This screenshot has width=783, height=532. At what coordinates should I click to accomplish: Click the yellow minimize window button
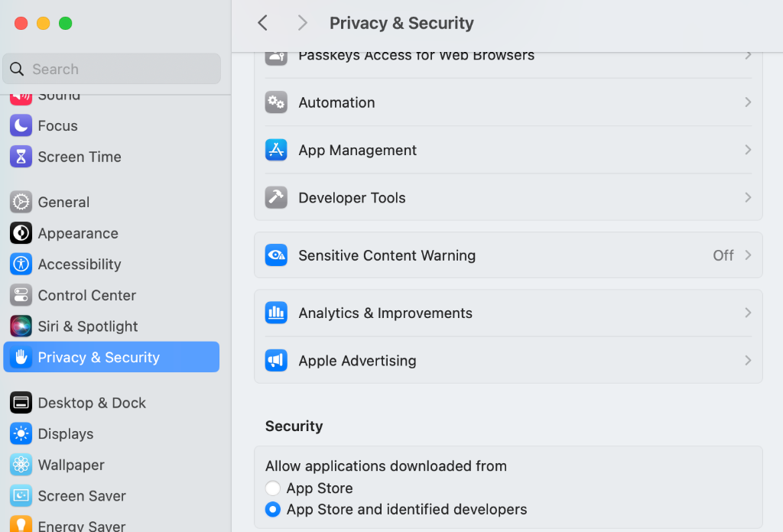[x=44, y=23]
